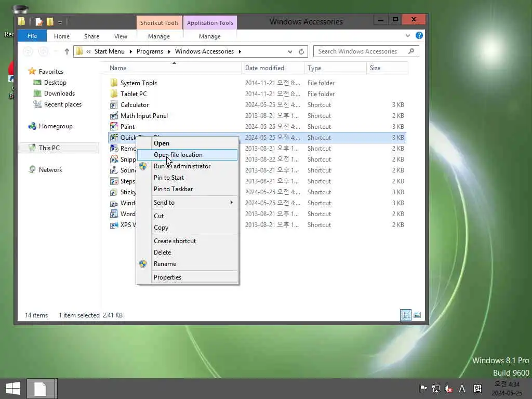Open the Home ribbon tab
This screenshot has width=532, height=399.
[x=61, y=36]
